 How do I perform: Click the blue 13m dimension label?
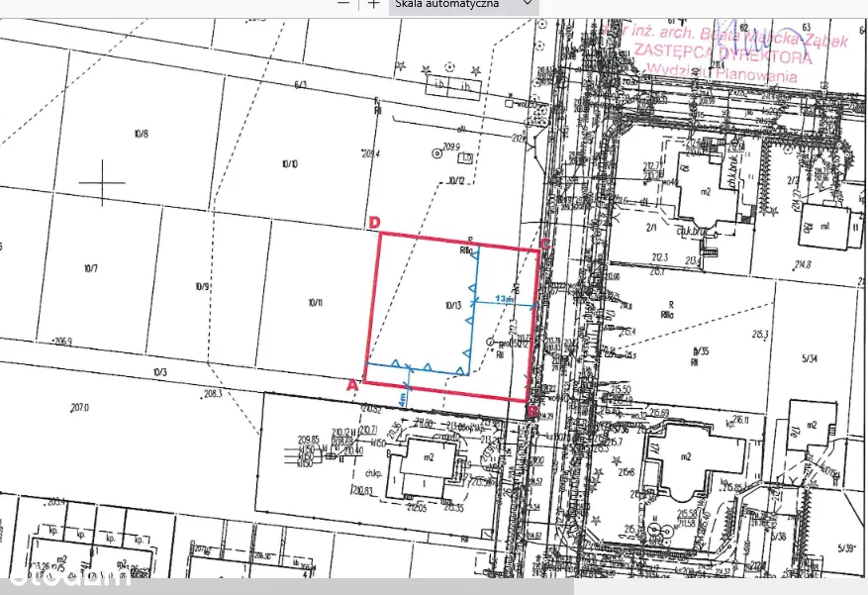click(x=504, y=298)
